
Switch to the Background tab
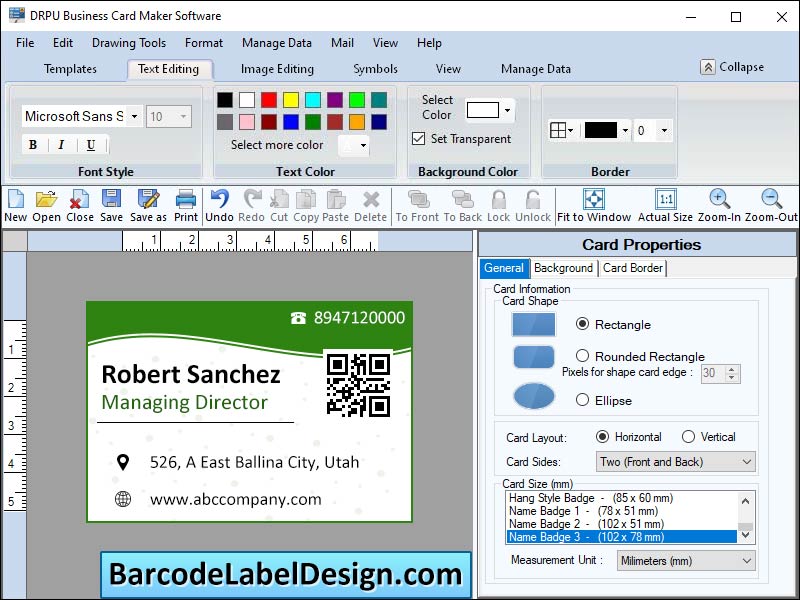(563, 268)
